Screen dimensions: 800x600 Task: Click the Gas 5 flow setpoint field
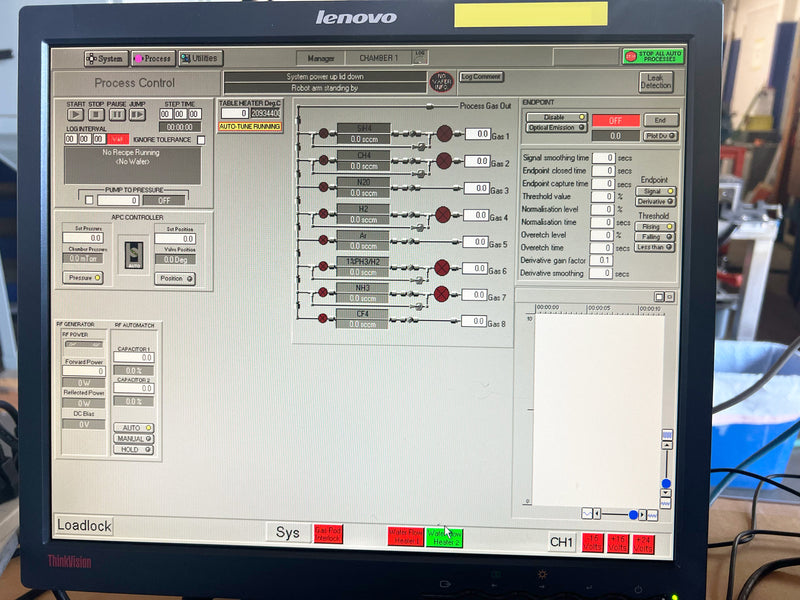click(x=476, y=242)
